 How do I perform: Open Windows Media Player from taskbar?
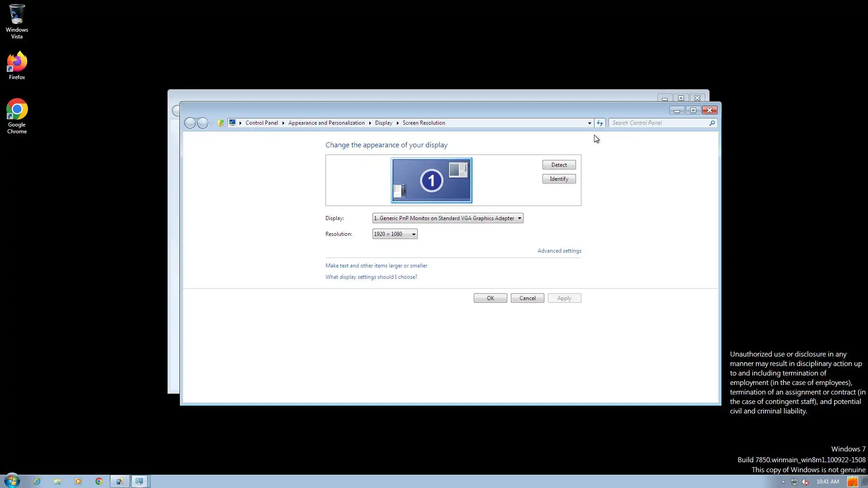point(78,482)
